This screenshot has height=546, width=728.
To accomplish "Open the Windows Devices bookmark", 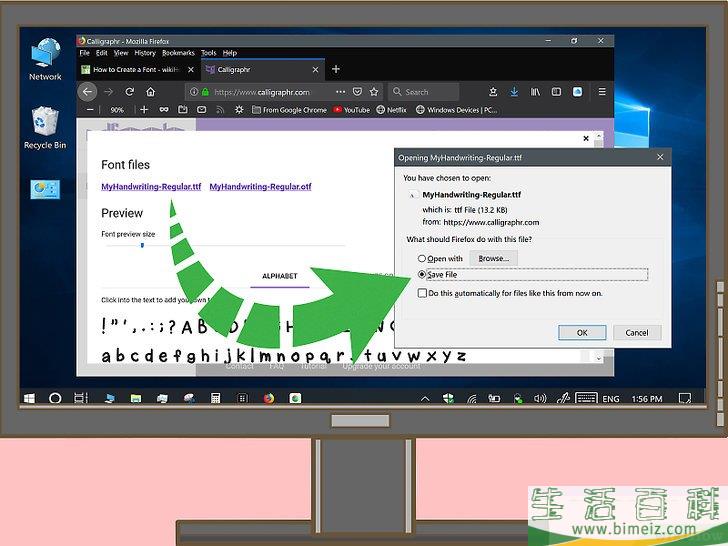I will click(457, 110).
